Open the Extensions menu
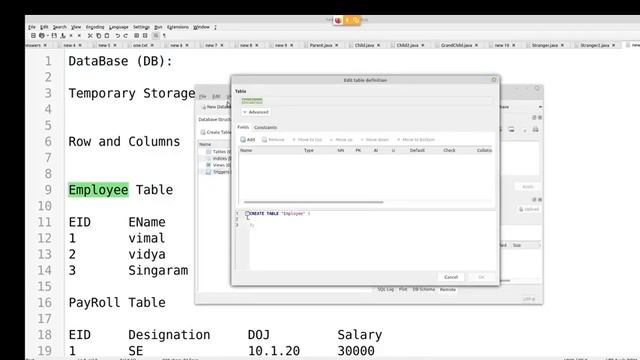 click(178, 27)
